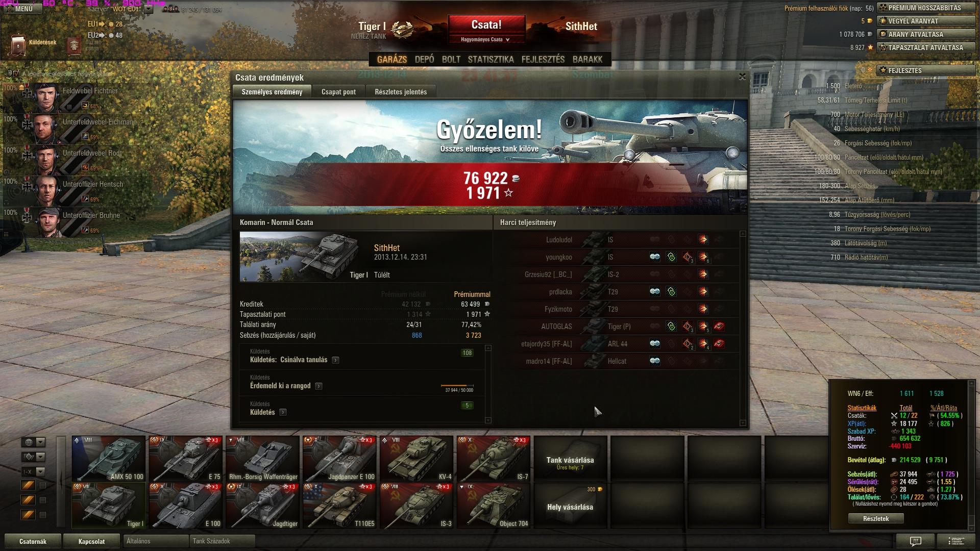Click the mission progress bar 37 944 / 50 000
The width and height of the screenshot is (980, 551).
click(x=457, y=386)
